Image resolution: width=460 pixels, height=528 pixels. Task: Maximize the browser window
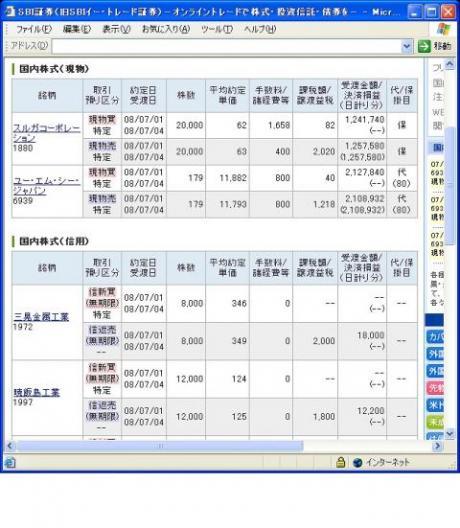(x=432, y=12)
